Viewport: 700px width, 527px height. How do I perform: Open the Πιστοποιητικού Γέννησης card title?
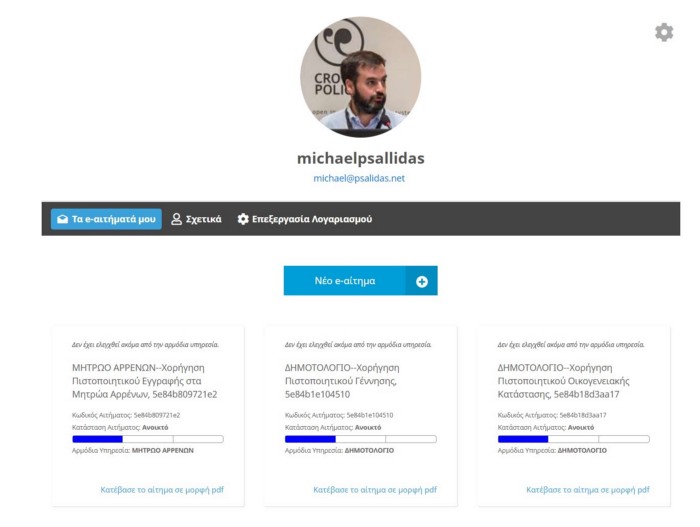click(342, 381)
